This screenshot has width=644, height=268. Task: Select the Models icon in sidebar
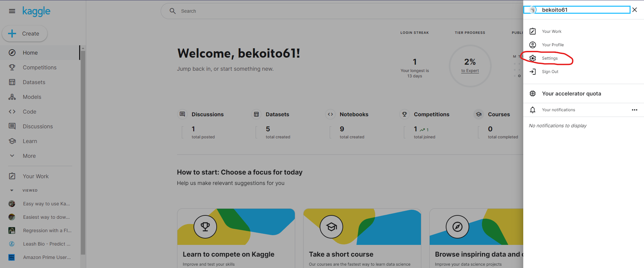pos(12,97)
